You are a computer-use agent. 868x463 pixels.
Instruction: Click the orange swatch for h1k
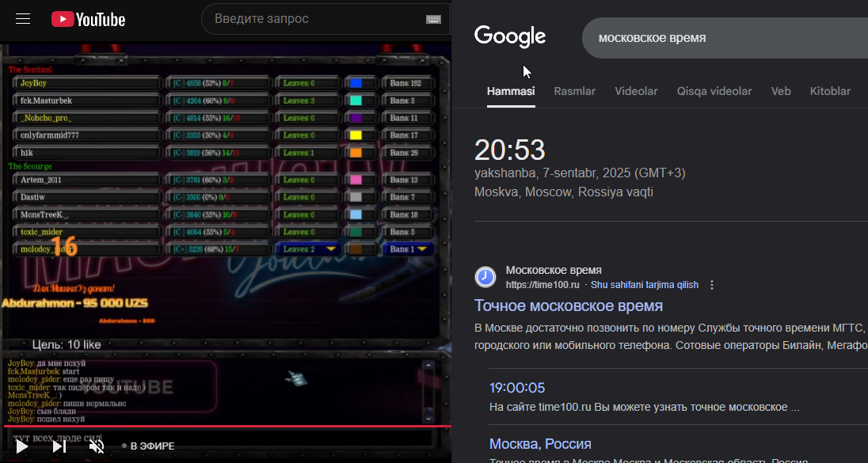(x=356, y=153)
